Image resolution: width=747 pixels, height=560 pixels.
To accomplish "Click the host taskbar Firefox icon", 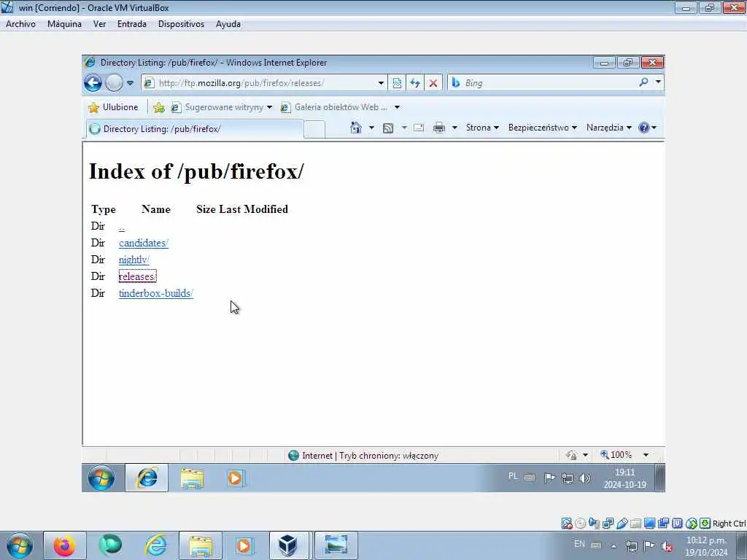I will coord(64,545).
